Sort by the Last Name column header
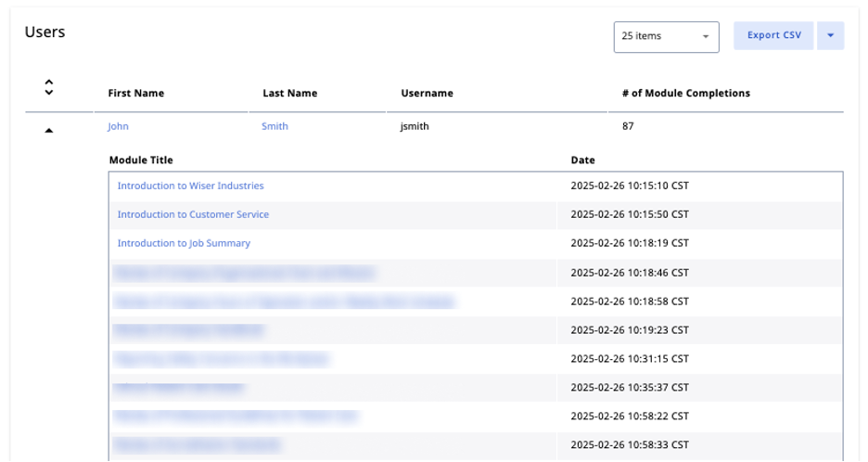868x462 pixels. 289,93
